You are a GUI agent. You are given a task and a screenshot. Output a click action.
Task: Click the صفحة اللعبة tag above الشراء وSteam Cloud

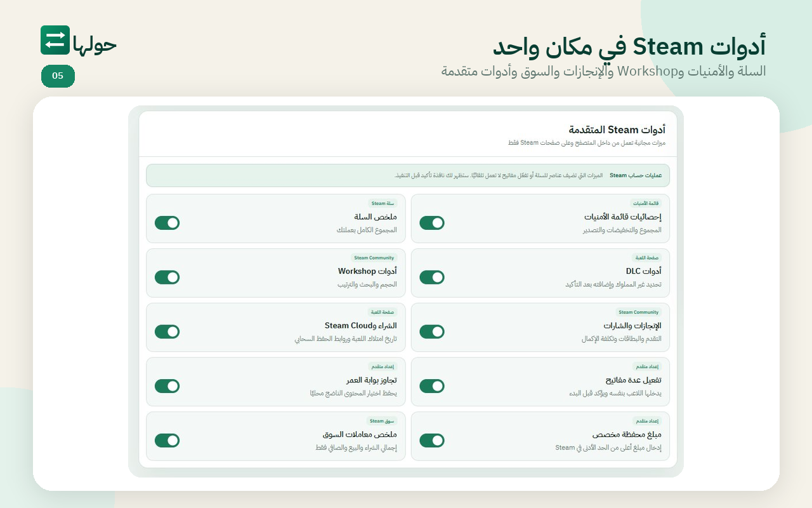tap(383, 312)
